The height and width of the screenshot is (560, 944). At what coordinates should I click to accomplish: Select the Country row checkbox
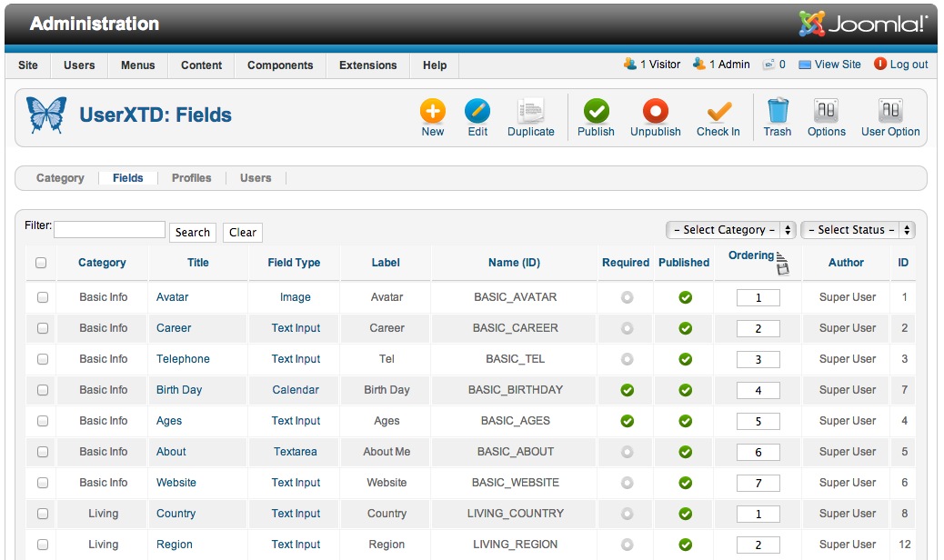click(43, 514)
